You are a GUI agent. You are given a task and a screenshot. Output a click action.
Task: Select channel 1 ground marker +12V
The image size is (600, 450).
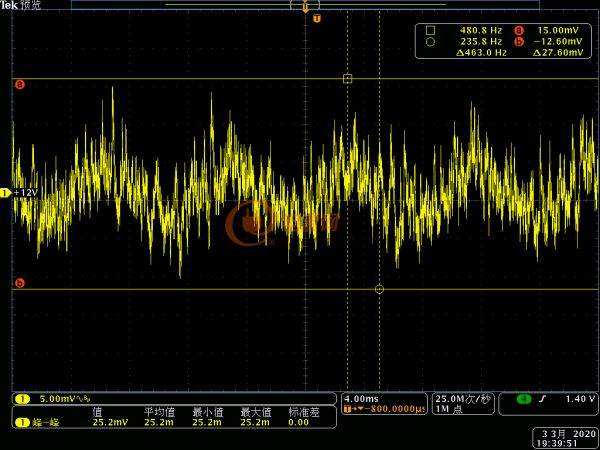point(20,192)
